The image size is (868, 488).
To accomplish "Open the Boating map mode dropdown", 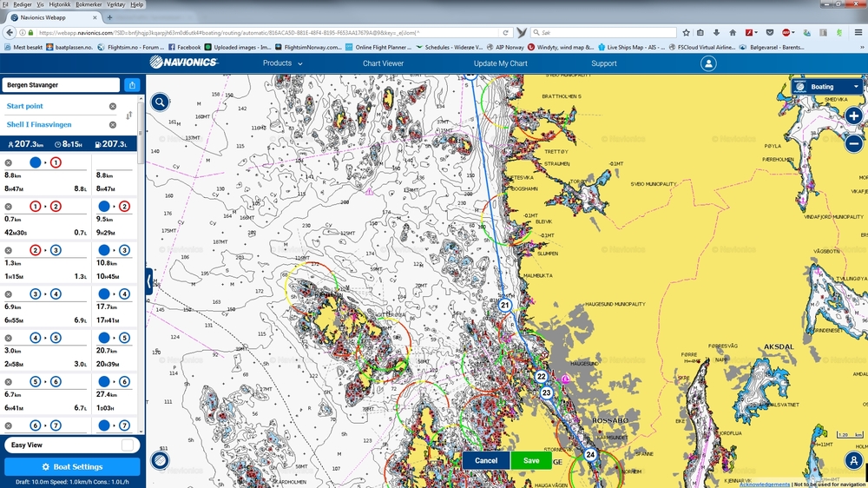I will pyautogui.click(x=826, y=87).
